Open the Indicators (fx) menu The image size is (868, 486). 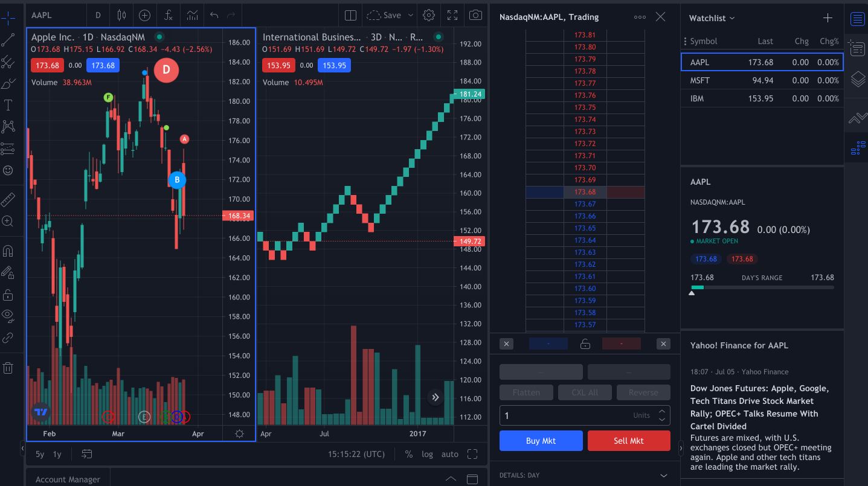[168, 15]
